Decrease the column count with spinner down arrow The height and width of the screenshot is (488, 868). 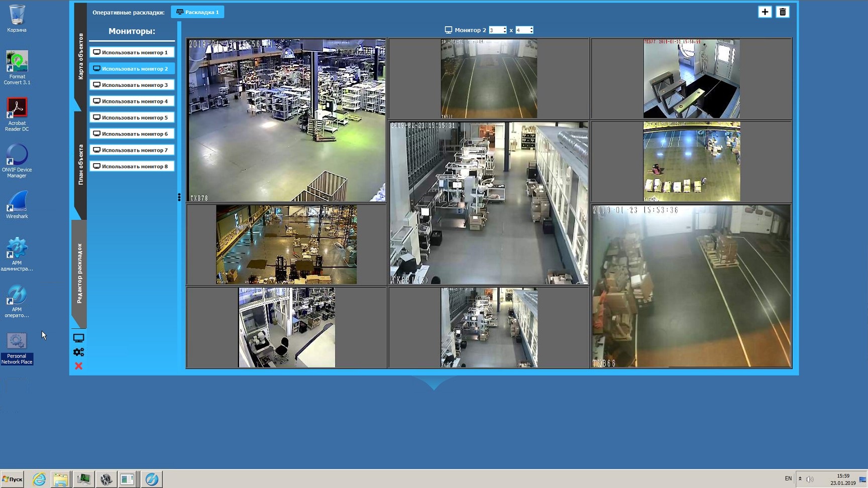tap(531, 32)
